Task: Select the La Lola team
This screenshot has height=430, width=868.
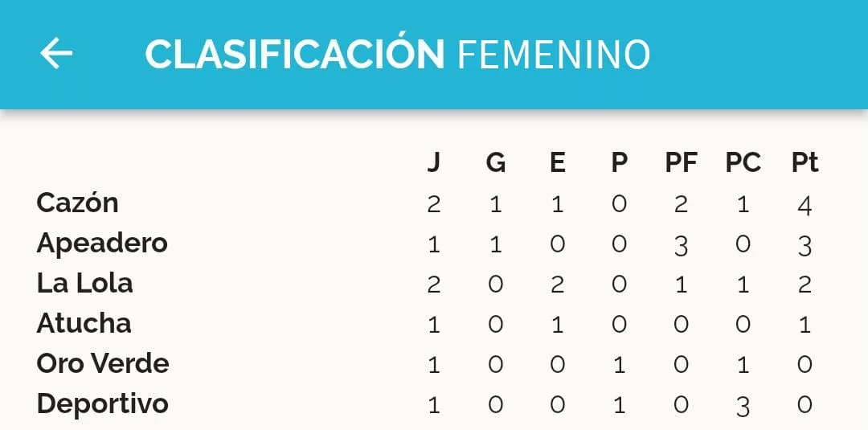Action: click(84, 283)
